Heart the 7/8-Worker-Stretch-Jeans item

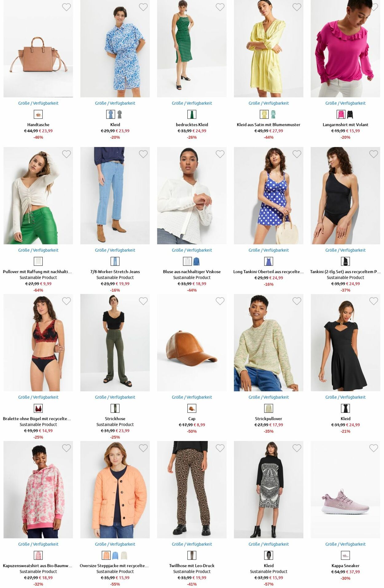pyautogui.click(x=143, y=154)
